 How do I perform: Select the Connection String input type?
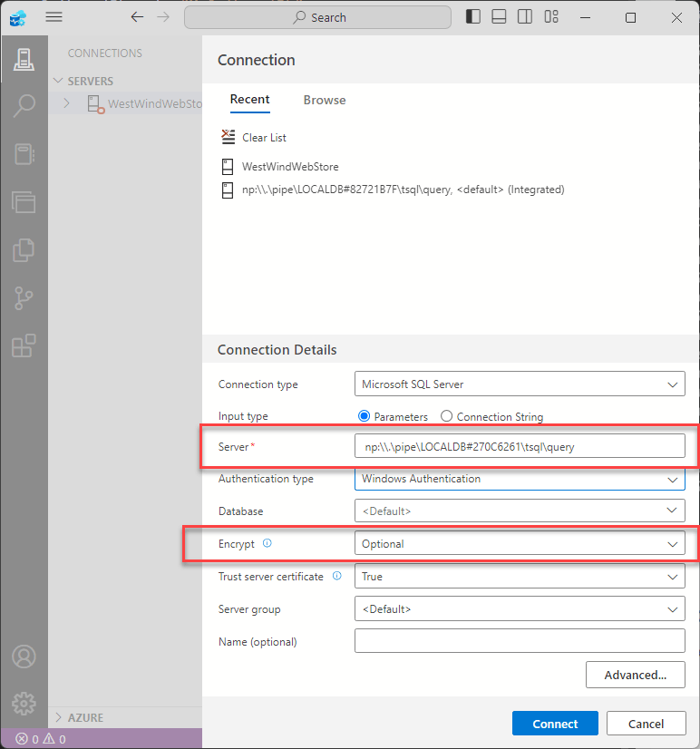[x=446, y=416]
